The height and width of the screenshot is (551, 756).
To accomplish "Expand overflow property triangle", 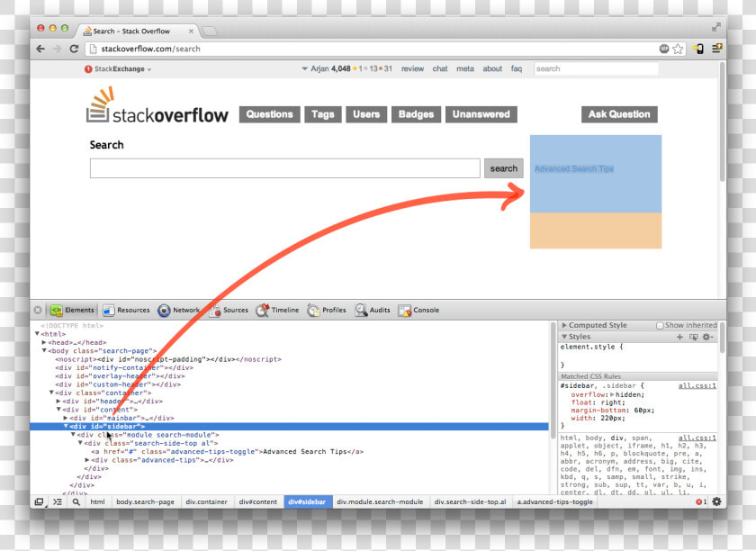I will pyautogui.click(x=613, y=394).
